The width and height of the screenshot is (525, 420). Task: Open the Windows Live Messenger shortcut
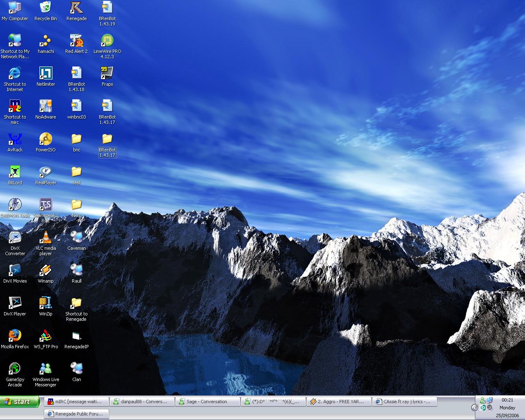[46, 369]
